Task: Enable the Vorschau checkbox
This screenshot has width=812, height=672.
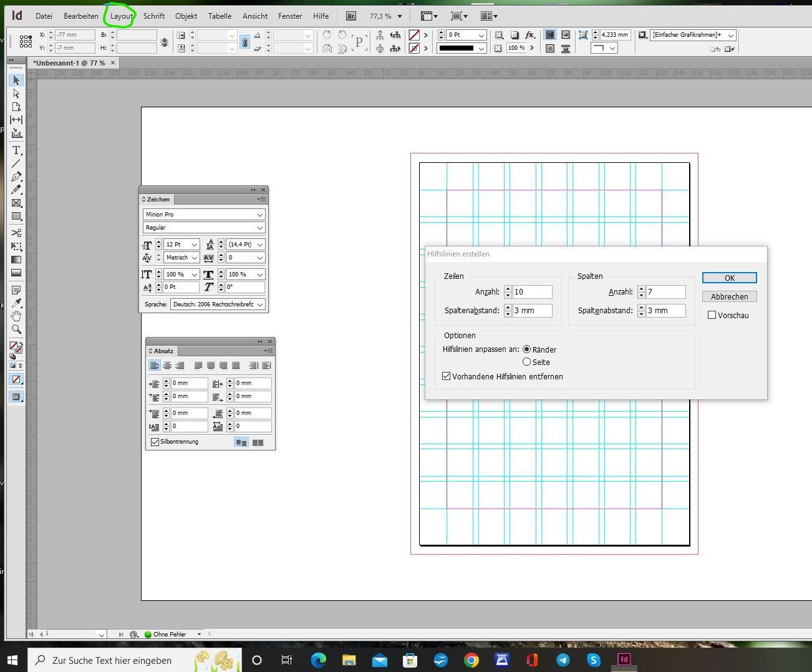Action: click(x=712, y=315)
